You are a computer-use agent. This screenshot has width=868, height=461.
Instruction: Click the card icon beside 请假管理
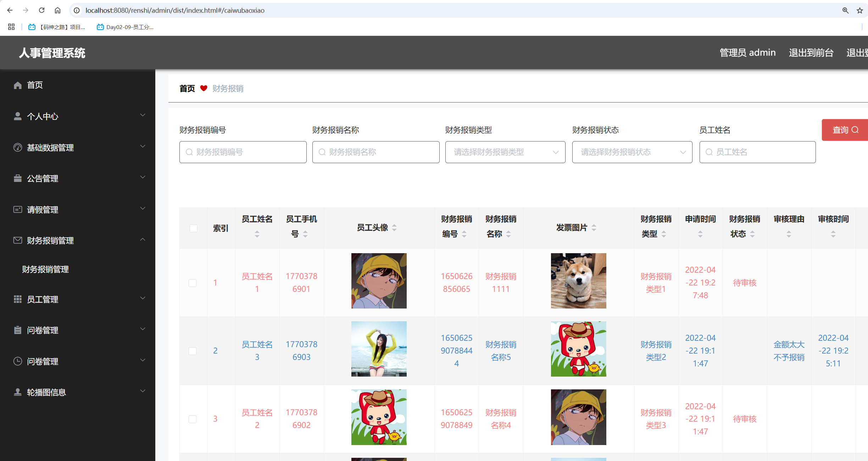18,210
